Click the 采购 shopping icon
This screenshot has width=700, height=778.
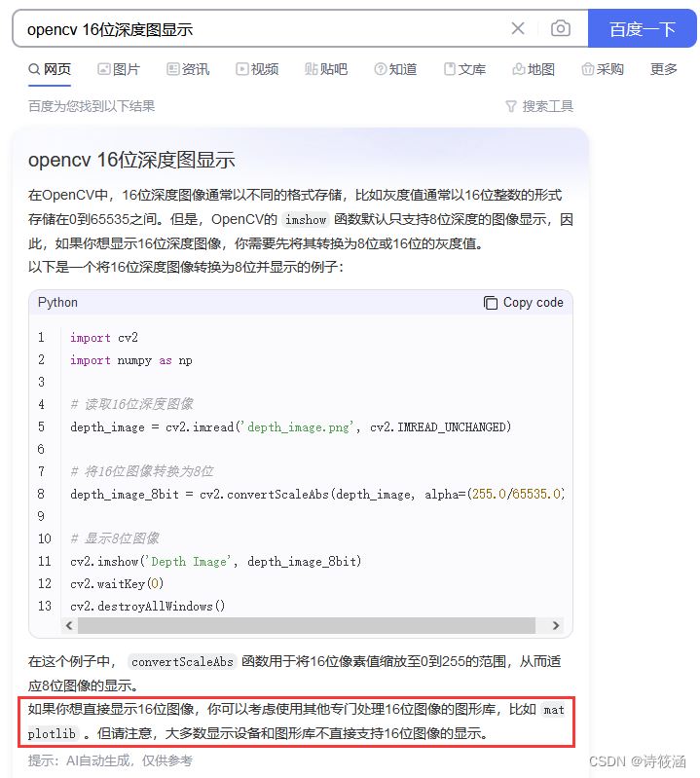(587, 69)
